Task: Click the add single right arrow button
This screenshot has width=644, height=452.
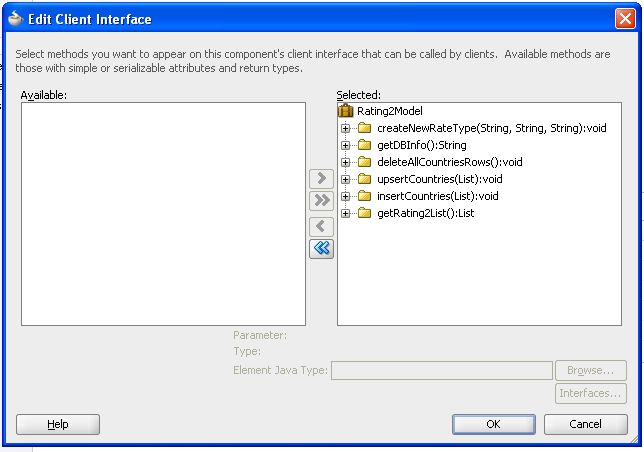Action: 321,179
